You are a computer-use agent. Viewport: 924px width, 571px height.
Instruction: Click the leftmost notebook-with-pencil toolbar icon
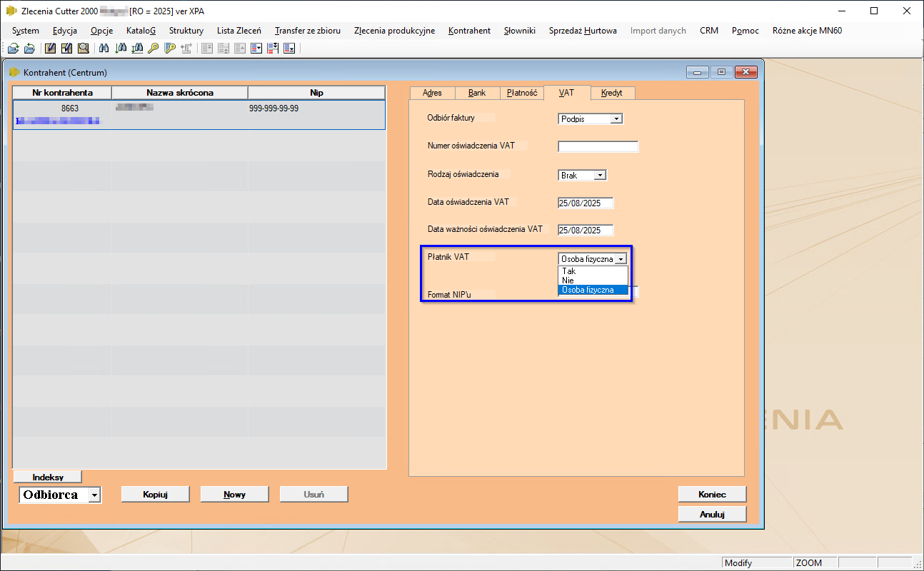pos(51,49)
